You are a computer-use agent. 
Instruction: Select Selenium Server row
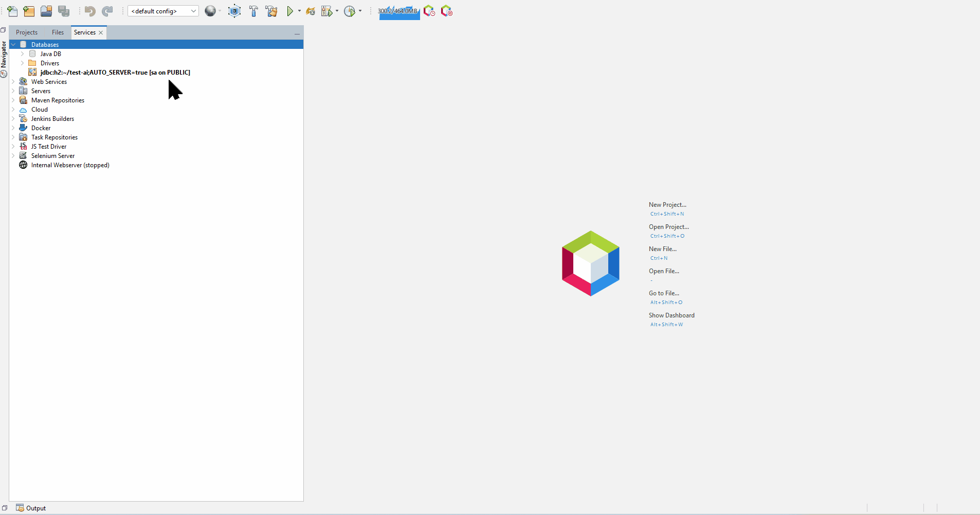53,156
